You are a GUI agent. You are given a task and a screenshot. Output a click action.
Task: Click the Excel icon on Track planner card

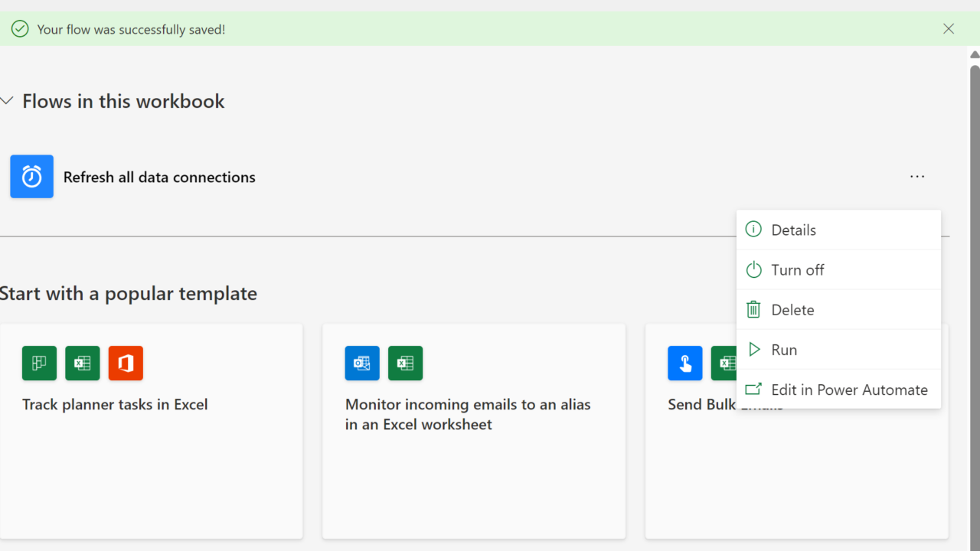point(83,364)
